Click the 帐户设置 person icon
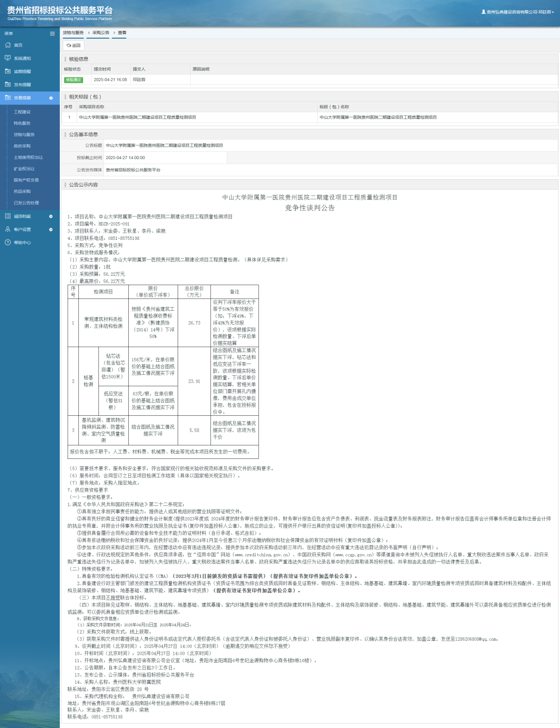 [x=7, y=229]
